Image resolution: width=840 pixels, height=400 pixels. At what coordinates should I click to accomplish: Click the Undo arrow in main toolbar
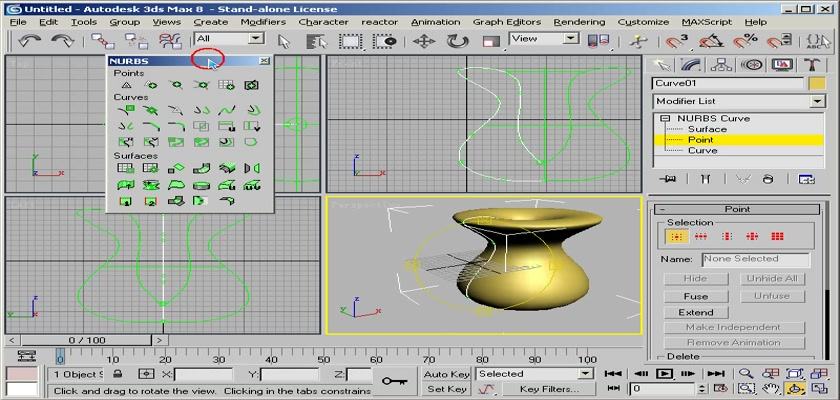point(29,41)
